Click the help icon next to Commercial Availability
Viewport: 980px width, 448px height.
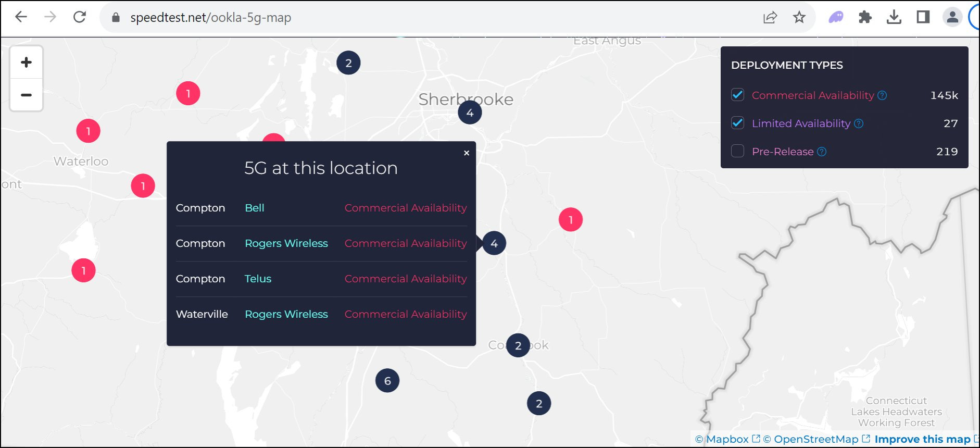click(x=882, y=95)
